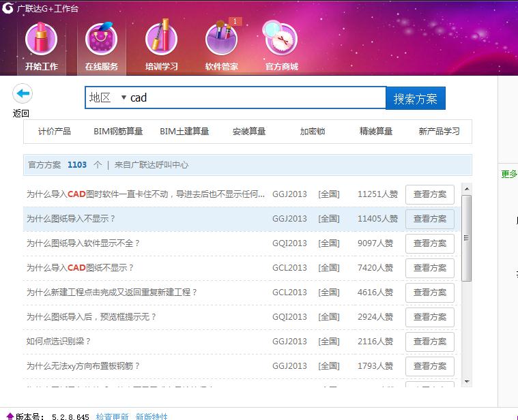Screen dimensions: 518x420
Task: Click the 9097人赞 like count
Action: (375, 243)
